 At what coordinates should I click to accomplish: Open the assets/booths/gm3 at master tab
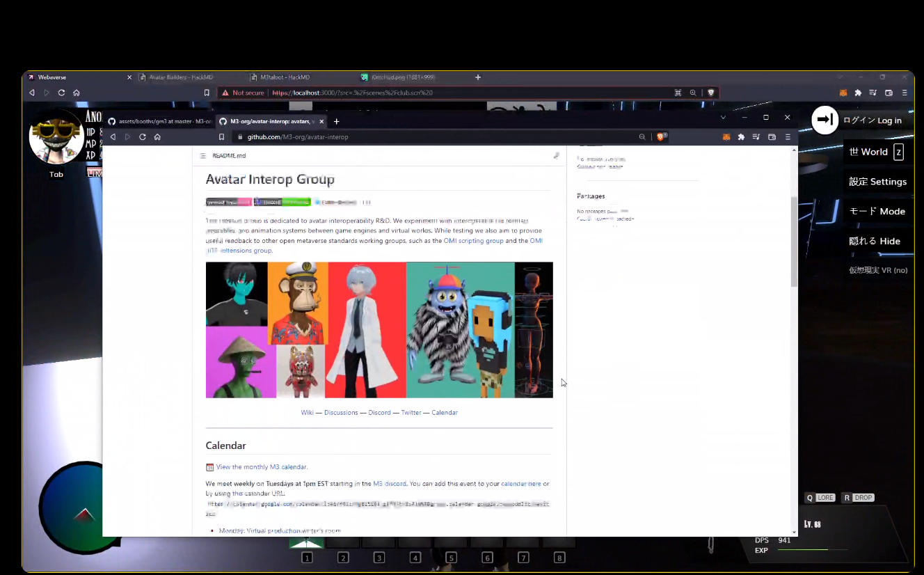pyautogui.click(x=165, y=120)
